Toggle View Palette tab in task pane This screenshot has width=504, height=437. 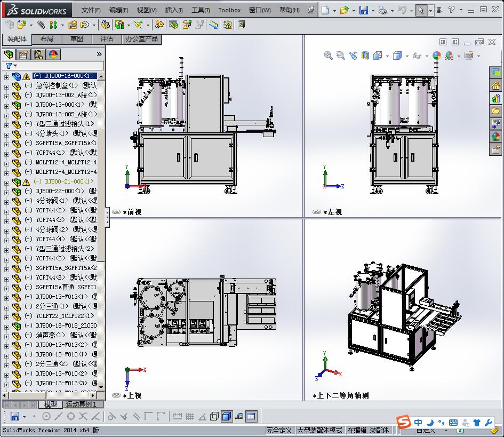pyautogui.click(x=495, y=123)
